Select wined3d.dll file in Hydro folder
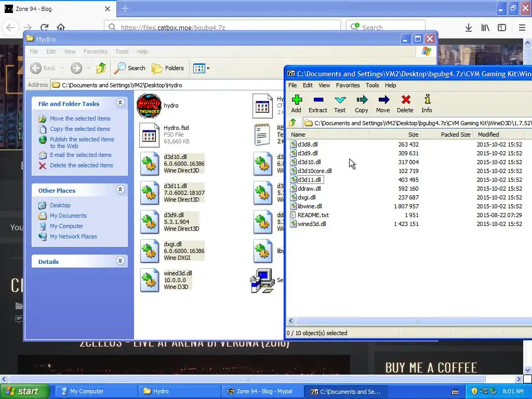Image resolution: width=532 pixels, height=399 pixels. click(x=150, y=280)
